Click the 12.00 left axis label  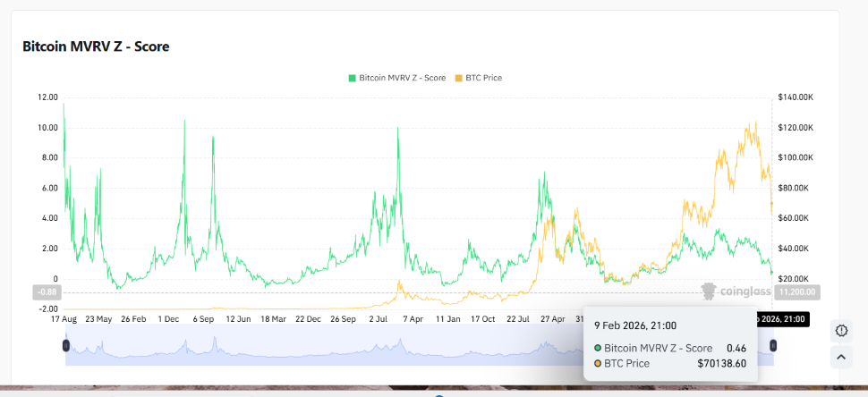47,97
